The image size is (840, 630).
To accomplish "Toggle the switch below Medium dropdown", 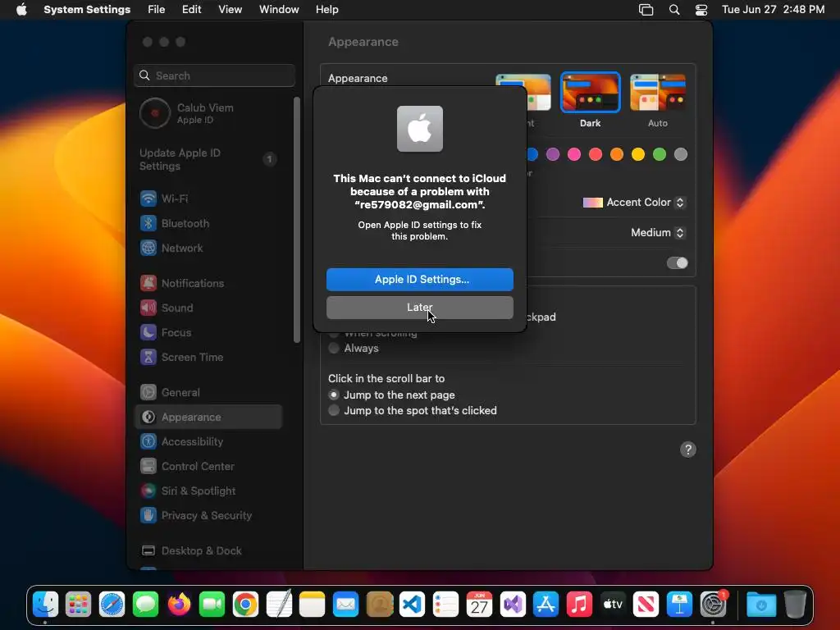I will point(677,263).
